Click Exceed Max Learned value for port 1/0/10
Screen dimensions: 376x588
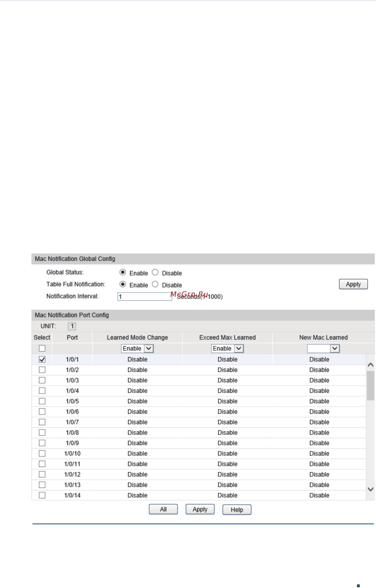click(x=228, y=454)
